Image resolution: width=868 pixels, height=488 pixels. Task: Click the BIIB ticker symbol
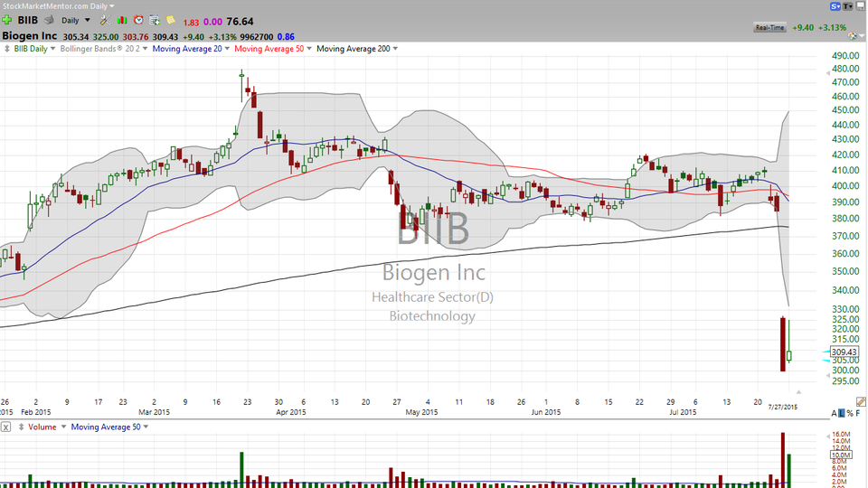(28, 21)
